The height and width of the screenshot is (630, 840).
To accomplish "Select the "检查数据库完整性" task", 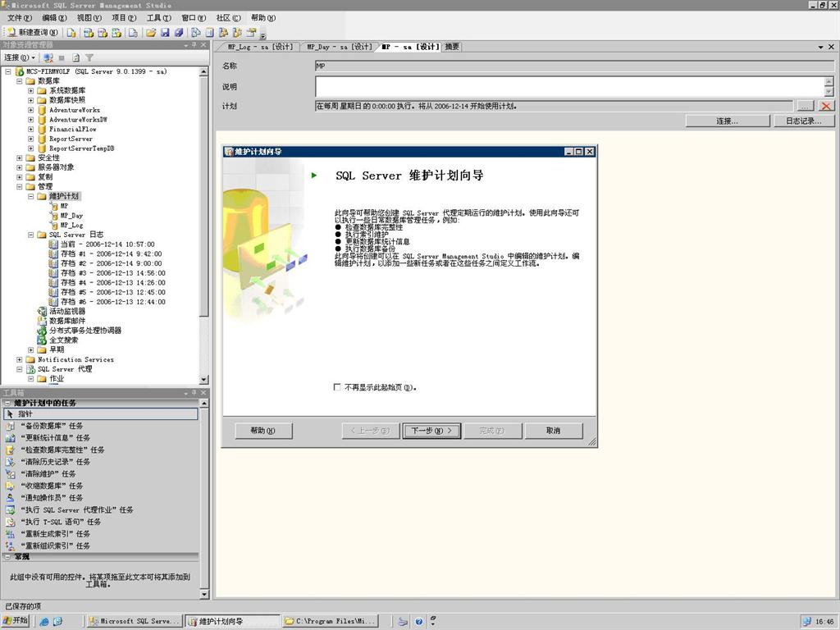I will click(x=62, y=450).
